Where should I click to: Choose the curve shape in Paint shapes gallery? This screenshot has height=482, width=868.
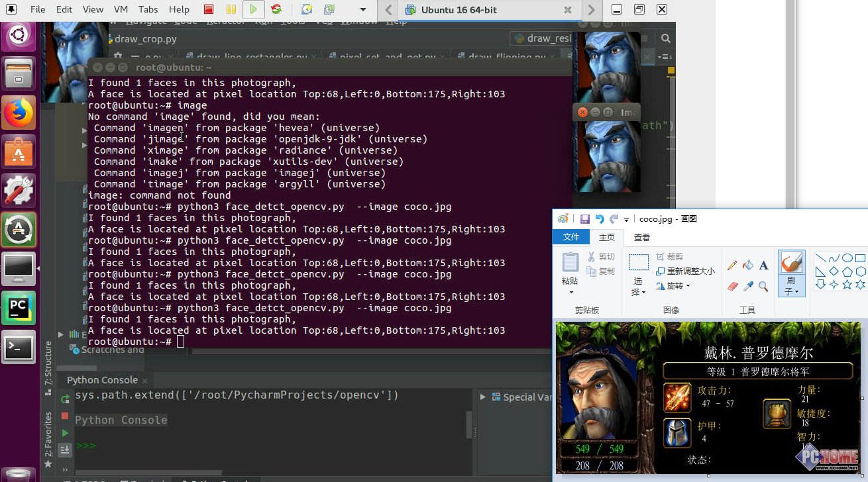click(834, 258)
